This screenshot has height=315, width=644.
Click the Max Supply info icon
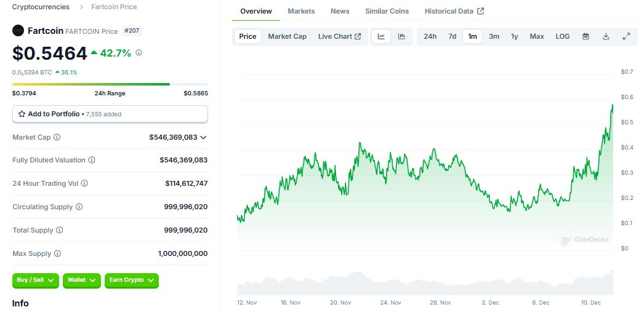click(57, 253)
